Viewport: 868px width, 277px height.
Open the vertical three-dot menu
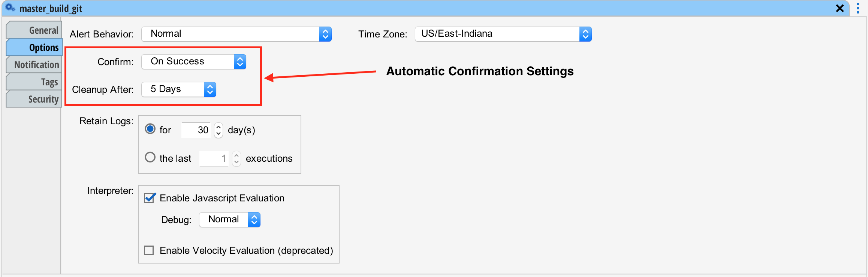858,8
